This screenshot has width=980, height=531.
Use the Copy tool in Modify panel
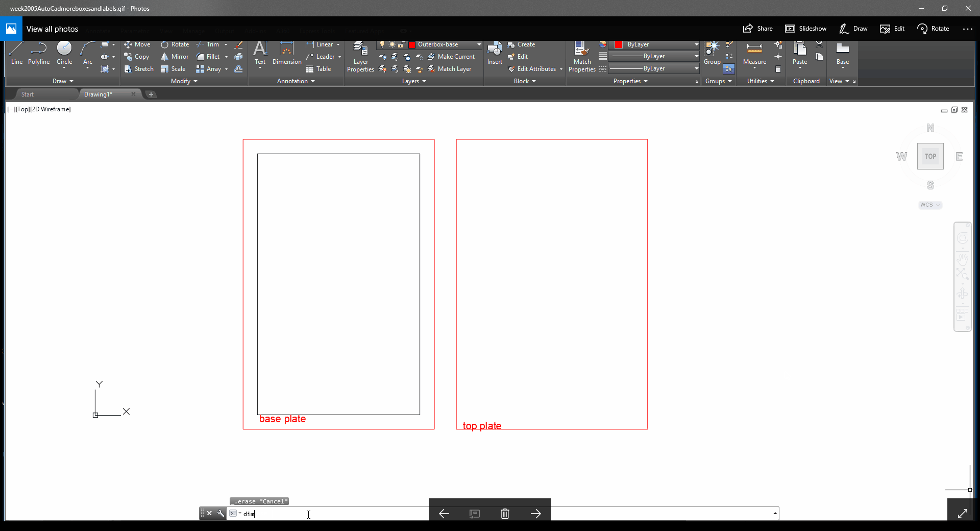(x=137, y=57)
